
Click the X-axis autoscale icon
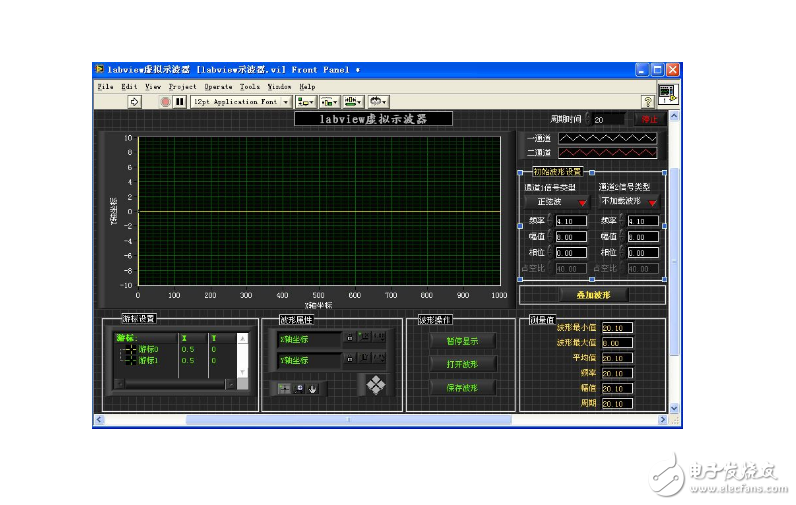[x=364, y=338]
